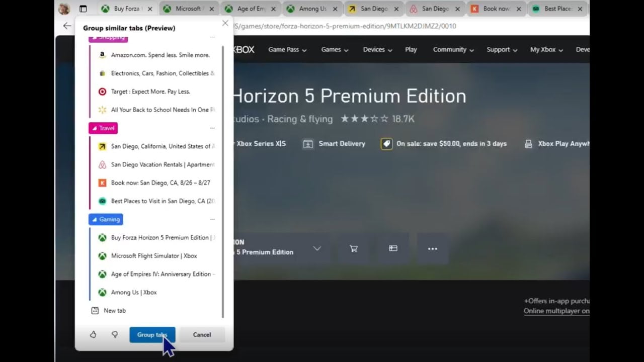Viewport: 644px width, 362px height.
Task: Click the dialog's vertical scrollbar
Action: pos(223,181)
